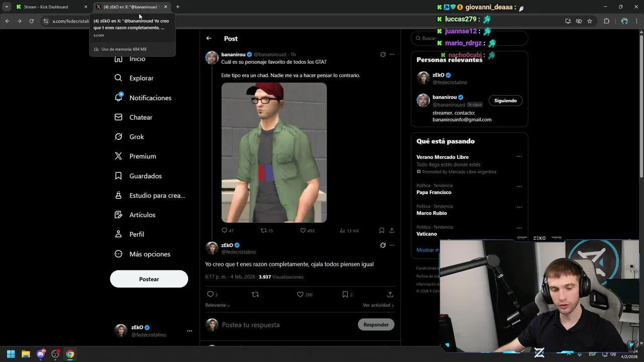Open bananirou's avatar on the post
This screenshot has height=362, width=644.
coord(212,57)
